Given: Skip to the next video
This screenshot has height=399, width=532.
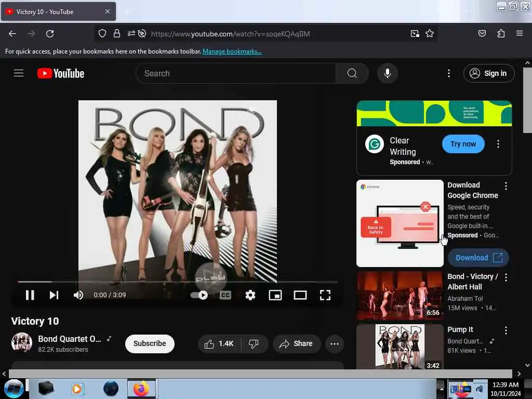Looking at the screenshot, I should [x=54, y=295].
